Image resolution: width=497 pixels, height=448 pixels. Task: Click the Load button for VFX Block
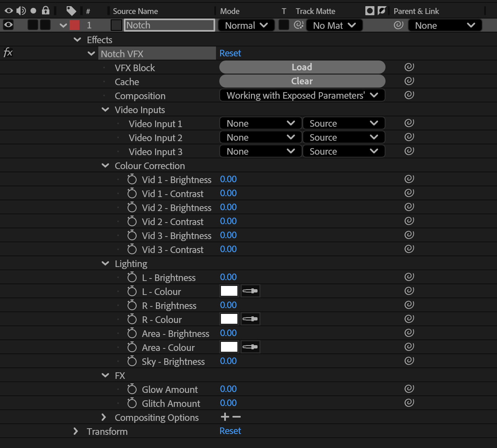point(302,67)
